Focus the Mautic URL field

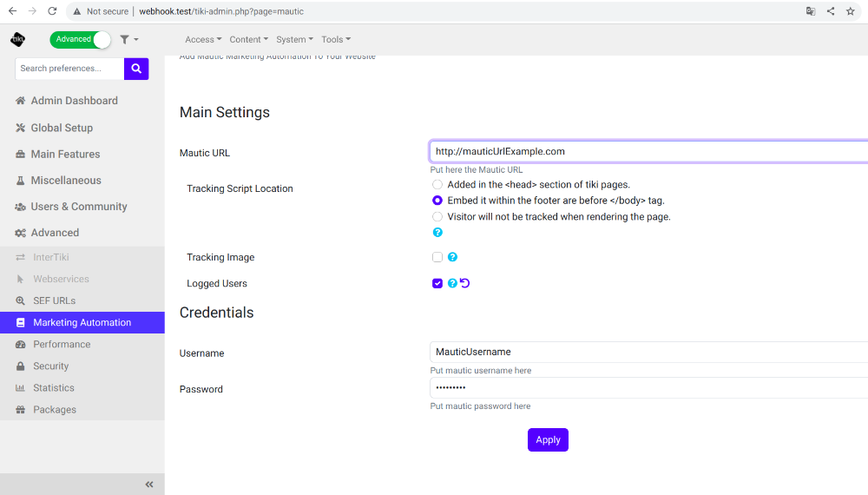pyautogui.click(x=648, y=152)
